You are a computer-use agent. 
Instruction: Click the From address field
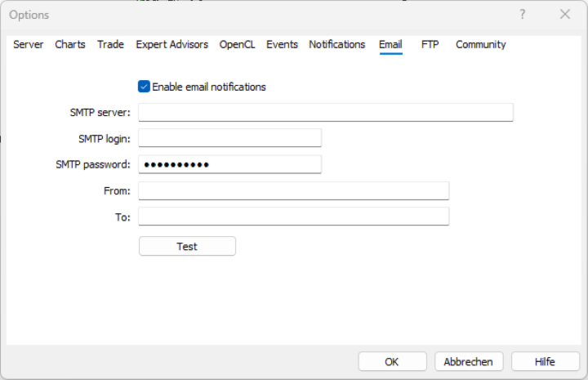(293, 191)
